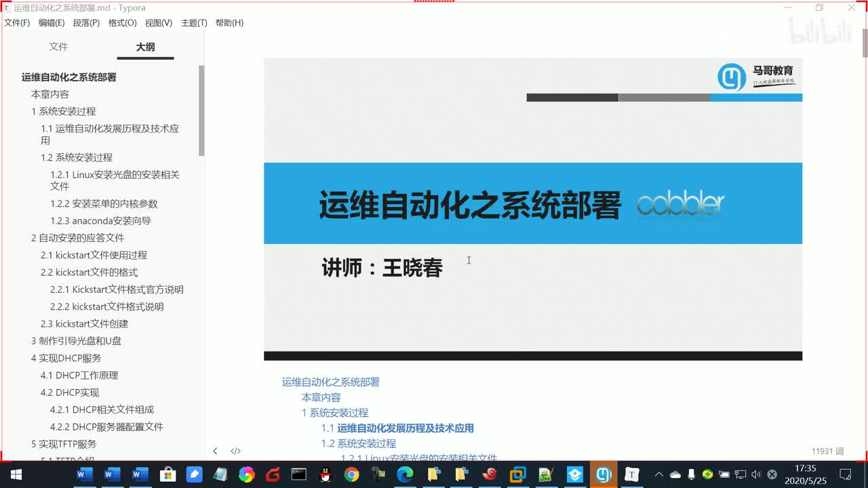Click the document vertical scrollbar thumb

click(x=865, y=43)
